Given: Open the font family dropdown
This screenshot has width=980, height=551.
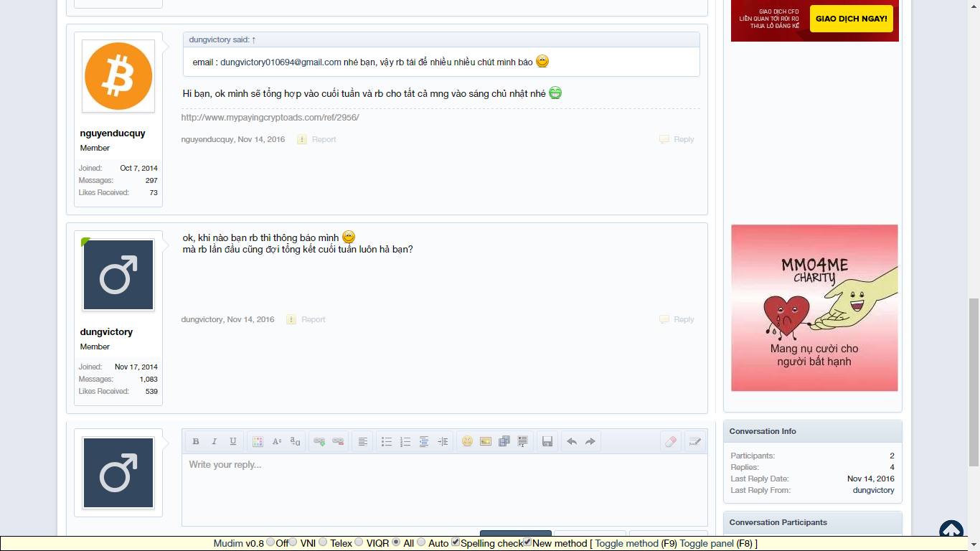Looking at the screenshot, I should (295, 441).
